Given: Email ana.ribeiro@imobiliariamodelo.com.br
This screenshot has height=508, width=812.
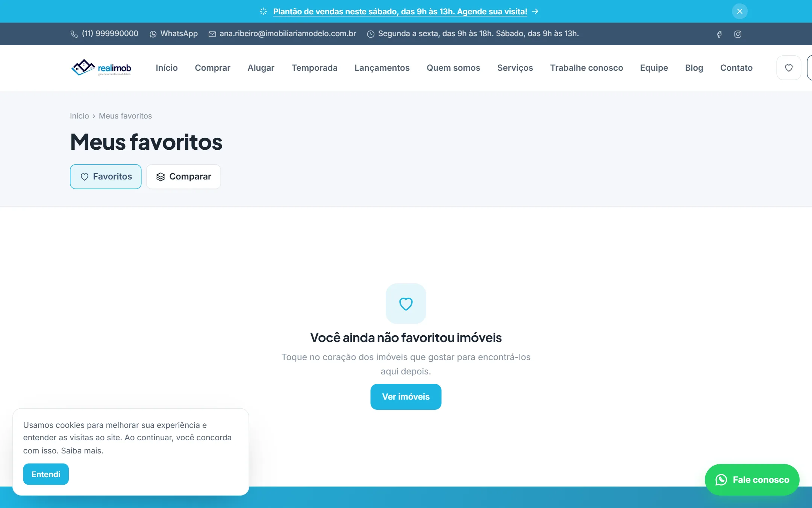Looking at the screenshot, I should [282, 33].
